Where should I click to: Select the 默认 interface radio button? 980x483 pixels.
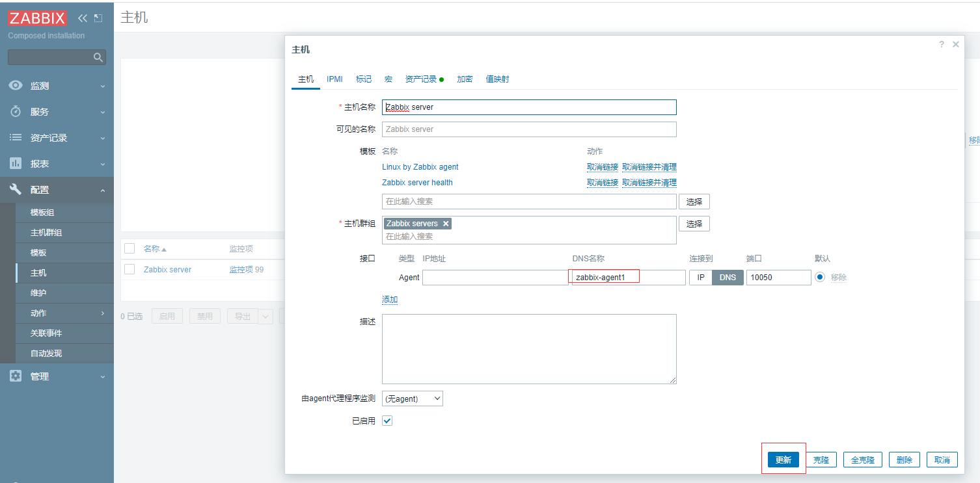click(x=820, y=277)
